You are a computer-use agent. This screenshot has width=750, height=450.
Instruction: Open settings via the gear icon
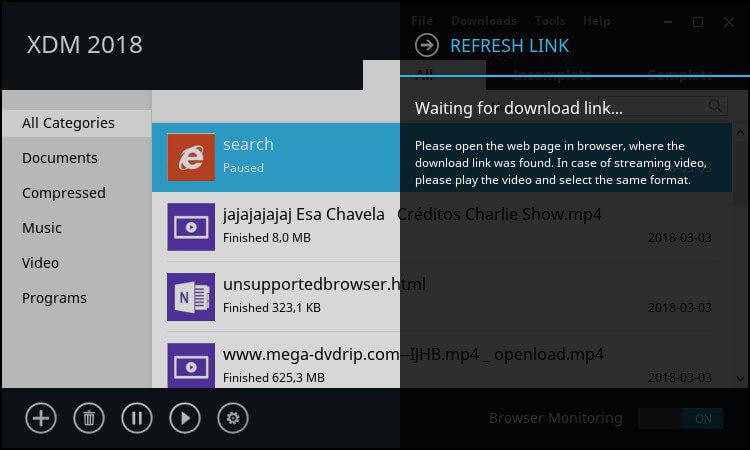click(232, 418)
